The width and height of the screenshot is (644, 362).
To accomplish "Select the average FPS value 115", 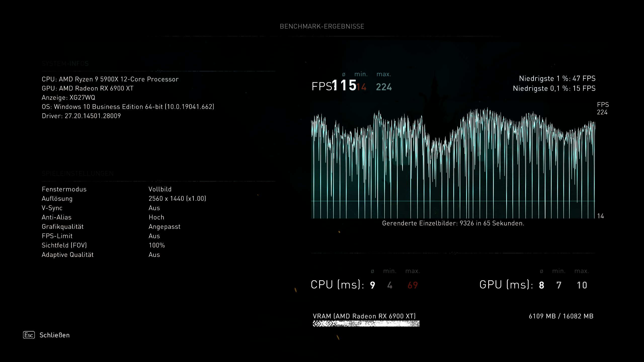I will tap(344, 85).
